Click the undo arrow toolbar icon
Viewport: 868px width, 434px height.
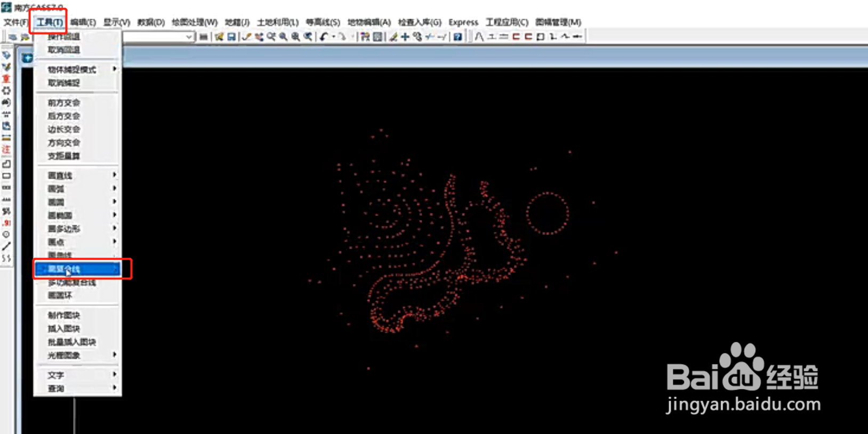[324, 37]
